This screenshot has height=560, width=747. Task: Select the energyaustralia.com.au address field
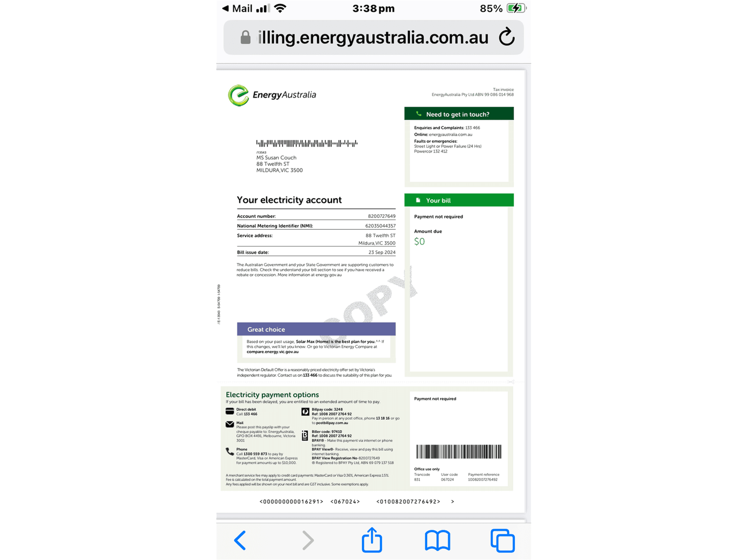coord(373,37)
